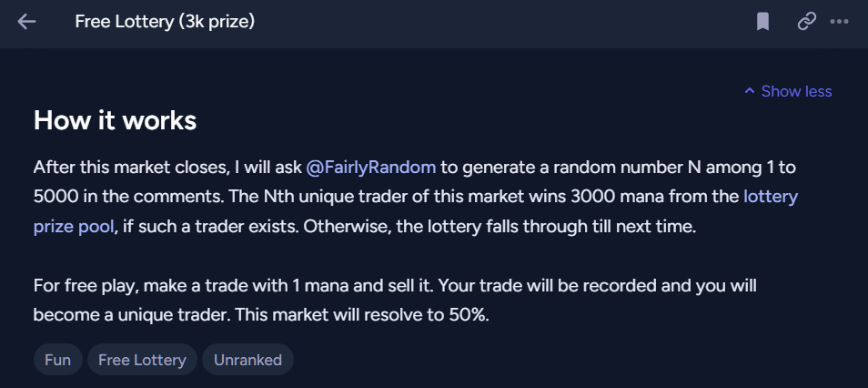Click the How it works heading
This screenshot has width=868, height=388.
pyautogui.click(x=115, y=120)
